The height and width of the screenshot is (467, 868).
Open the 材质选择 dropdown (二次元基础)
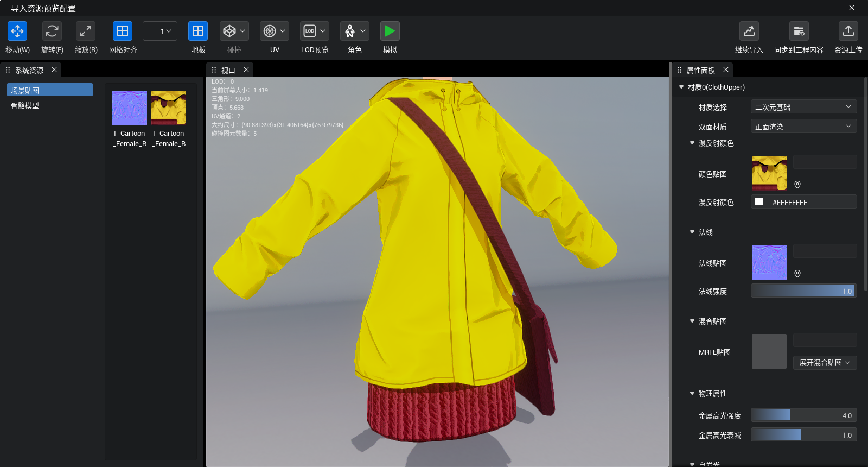[804, 106]
